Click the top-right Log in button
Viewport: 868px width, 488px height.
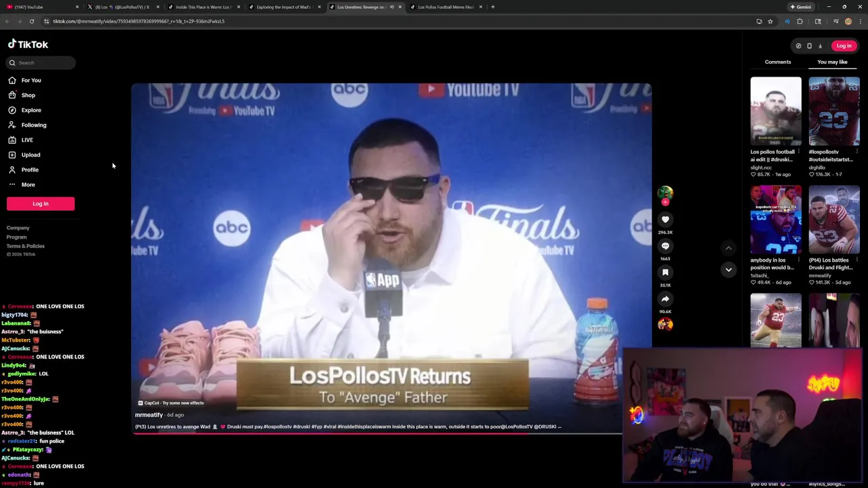coord(844,45)
